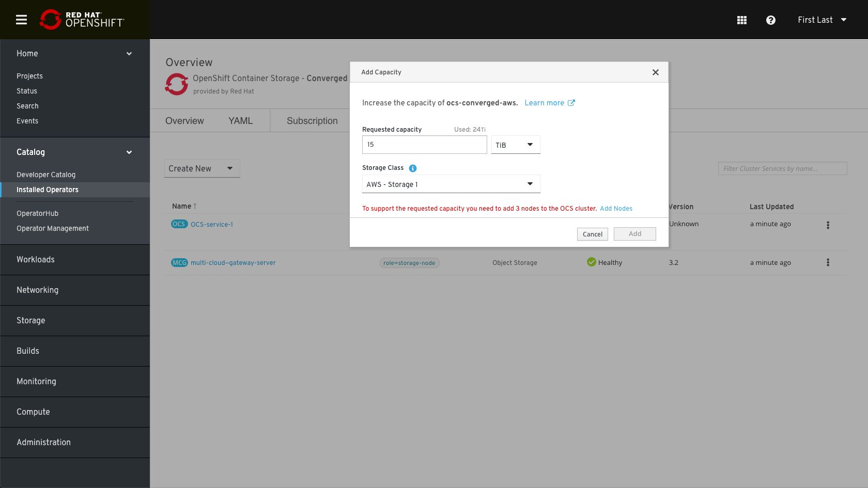Open the TiB unit dropdown
The width and height of the screenshot is (868, 488).
pyautogui.click(x=516, y=145)
